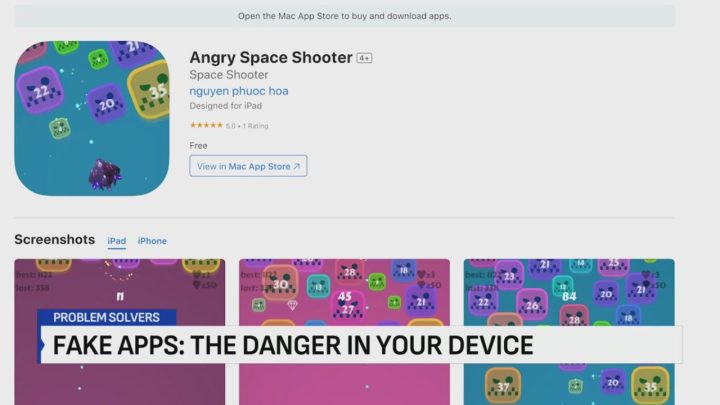This screenshot has width=720, height=405.
Task: Click the Angry Space Shooter title text
Action: 270,57
